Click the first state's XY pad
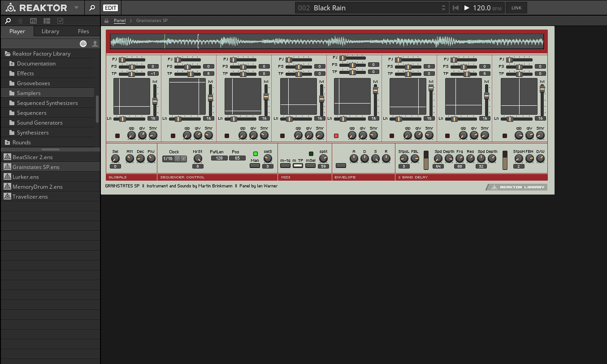The width and height of the screenshot is (607, 364). coord(132,96)
